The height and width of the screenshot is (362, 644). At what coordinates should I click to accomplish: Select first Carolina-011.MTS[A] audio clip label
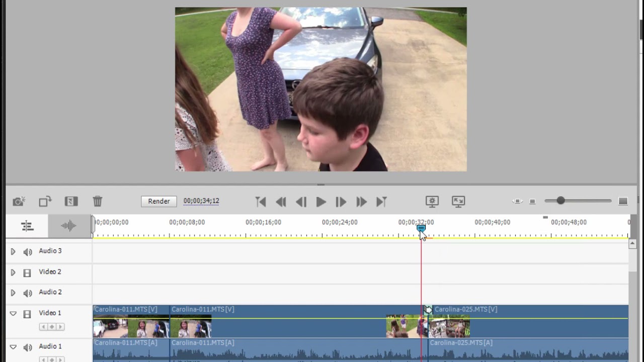click(126, 342)
